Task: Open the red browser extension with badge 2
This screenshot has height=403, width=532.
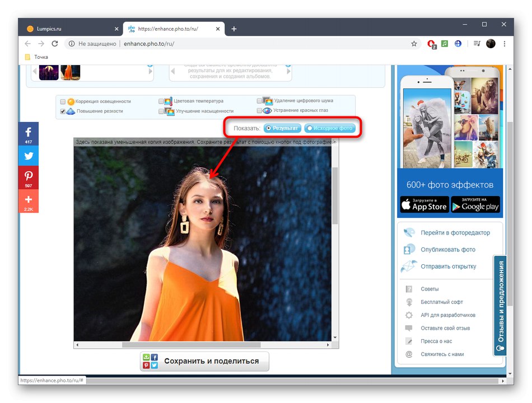Action: pos(431,44)
